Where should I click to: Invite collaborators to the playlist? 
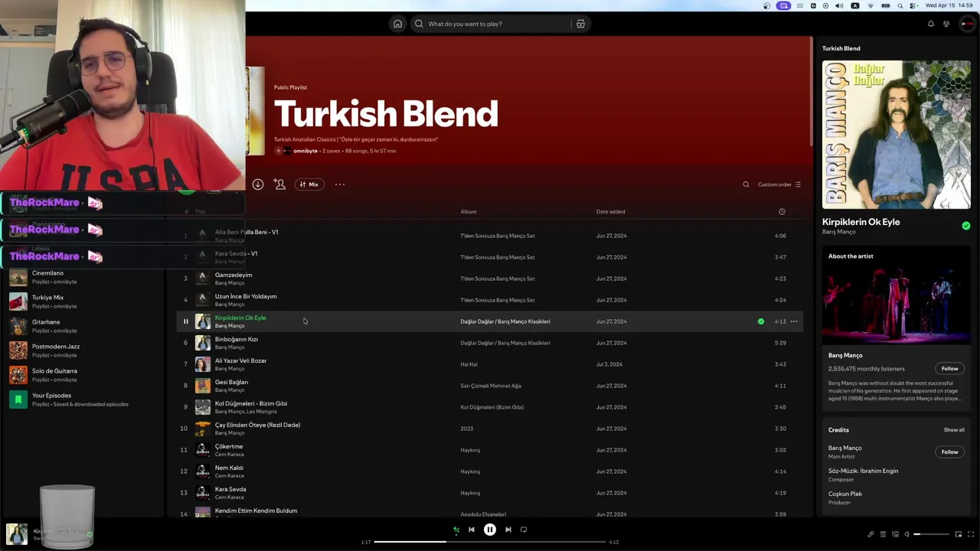pos(279,184)
